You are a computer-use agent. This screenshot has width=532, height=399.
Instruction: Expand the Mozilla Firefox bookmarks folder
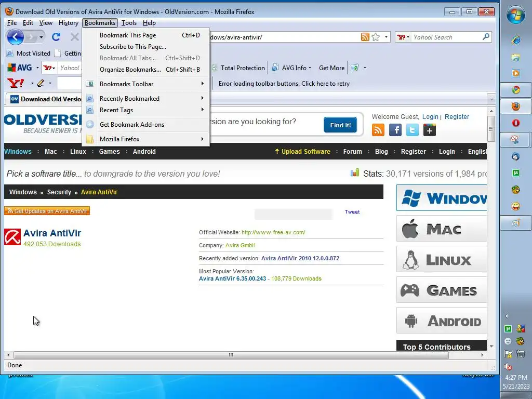pyautogui.click(x=146, y=139)
